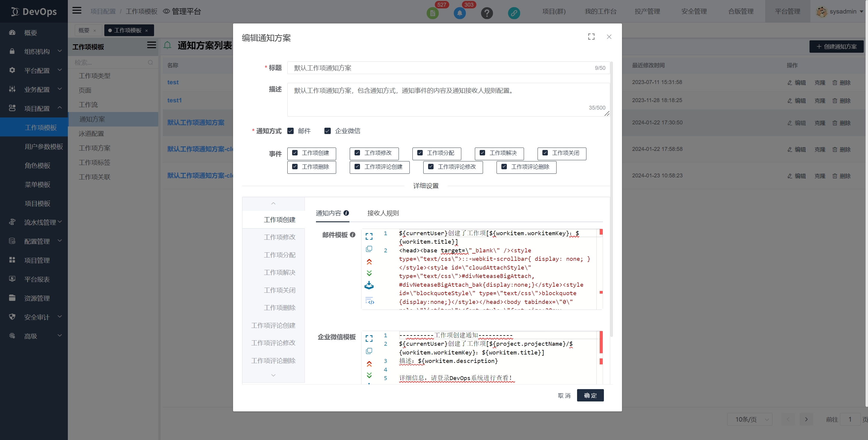Click the 确定 button
Screen dimensions: 868x440
point(590,395)
